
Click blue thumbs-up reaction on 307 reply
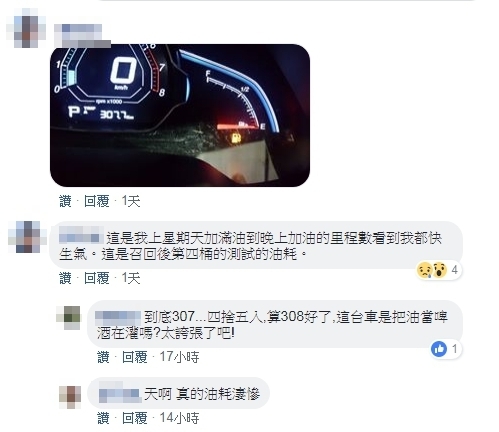(439, 349)
